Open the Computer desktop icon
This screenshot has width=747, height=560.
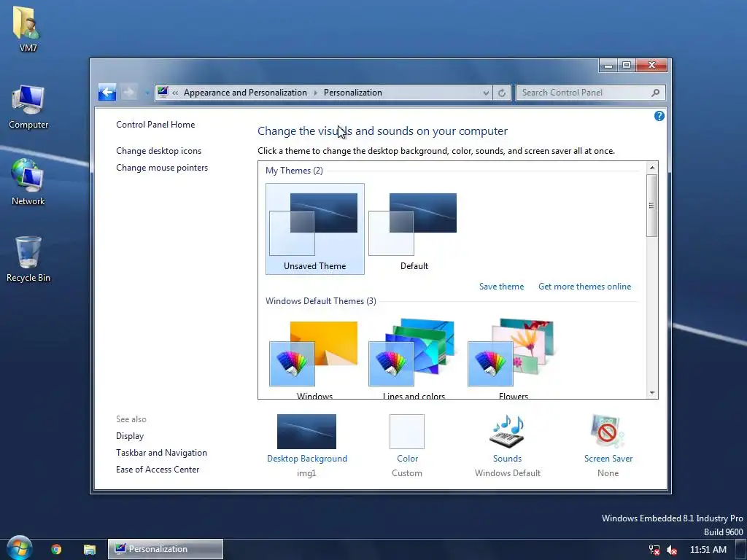click(28, 106)
